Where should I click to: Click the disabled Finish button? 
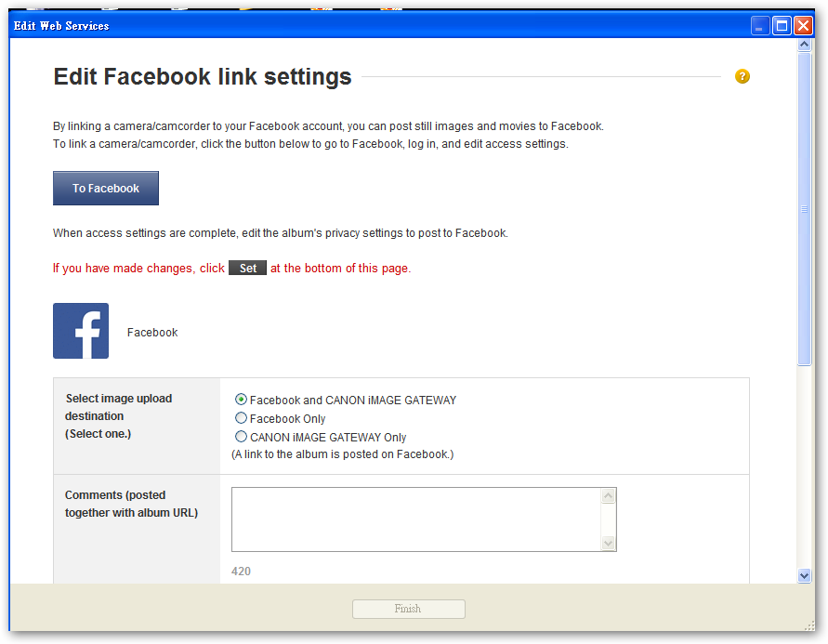pos(408,609)
